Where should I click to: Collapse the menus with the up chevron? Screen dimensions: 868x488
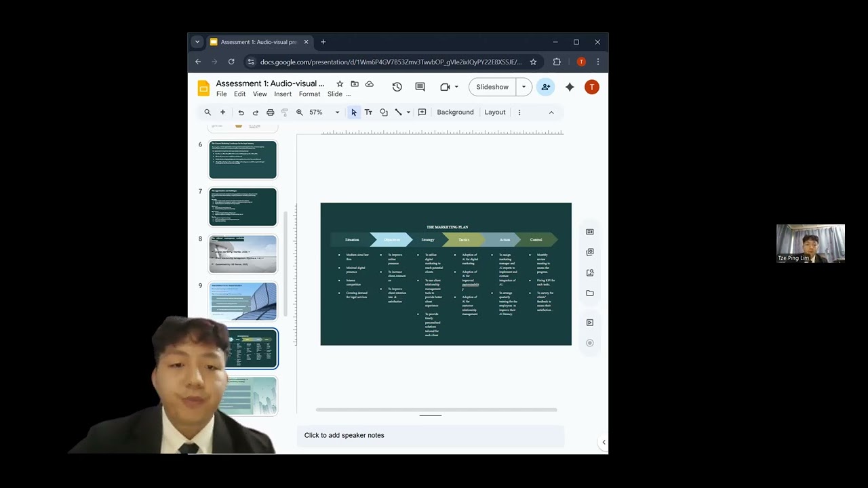coord(551,113)
